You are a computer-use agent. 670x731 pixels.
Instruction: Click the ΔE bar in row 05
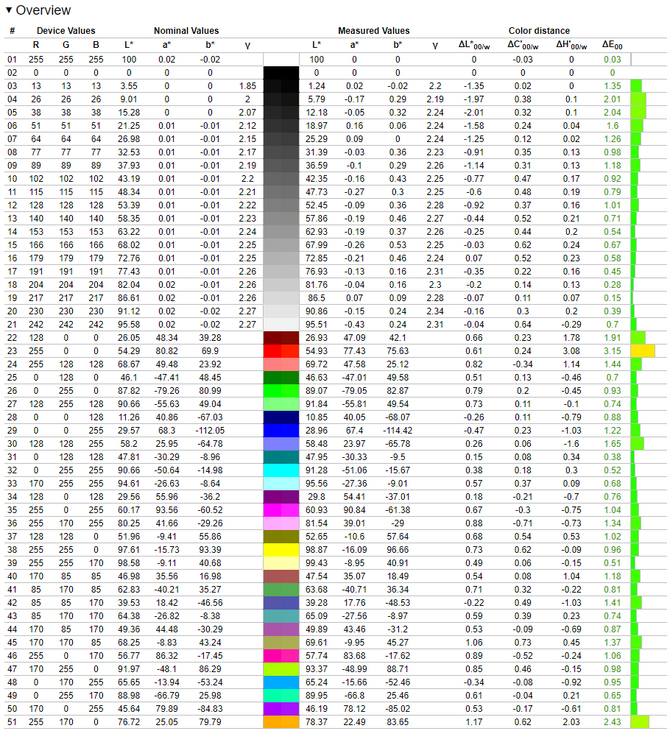point(638,113)
